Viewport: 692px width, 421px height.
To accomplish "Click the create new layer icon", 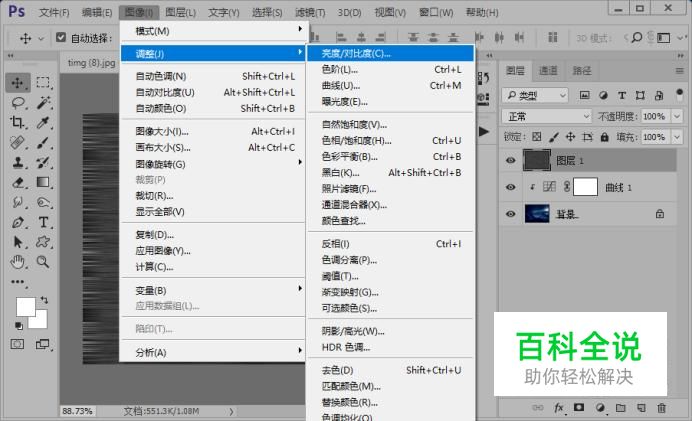I will [641, 408].
